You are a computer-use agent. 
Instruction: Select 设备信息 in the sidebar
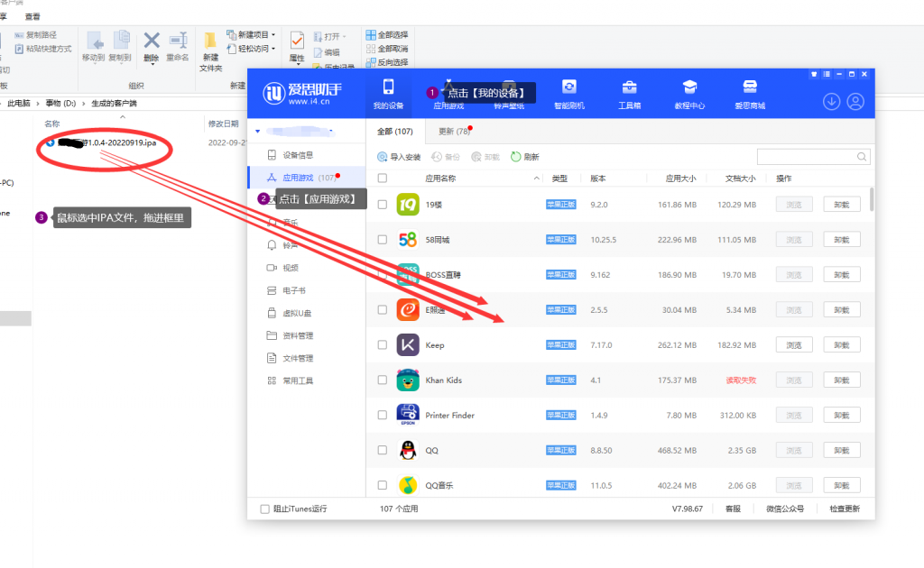(307, 155)
